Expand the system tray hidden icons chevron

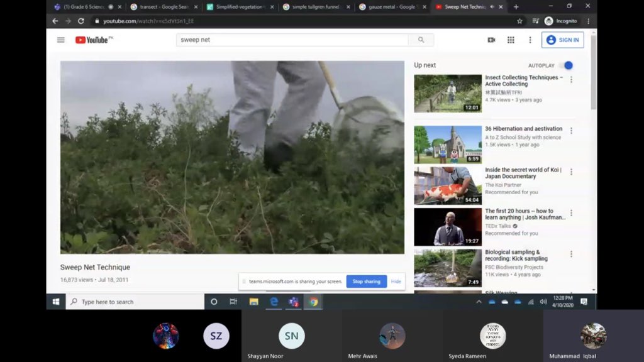click(x=479, y=302)
